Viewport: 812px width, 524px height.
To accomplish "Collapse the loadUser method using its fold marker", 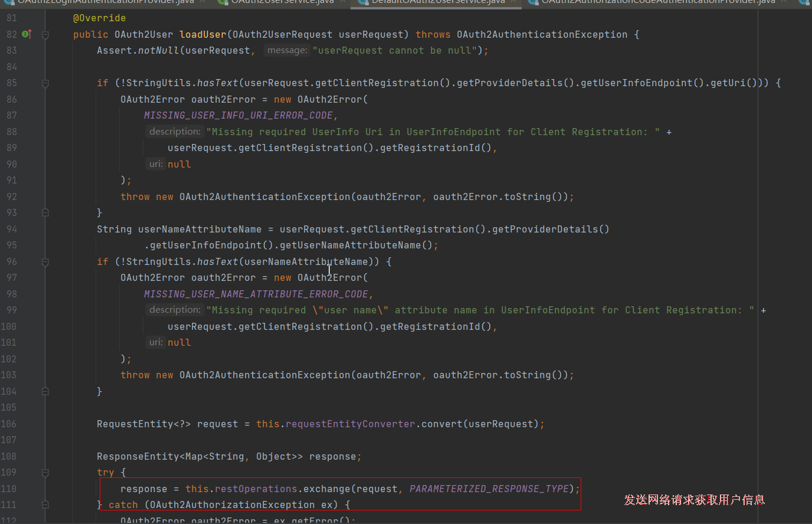I will click(x=45, y=35).
